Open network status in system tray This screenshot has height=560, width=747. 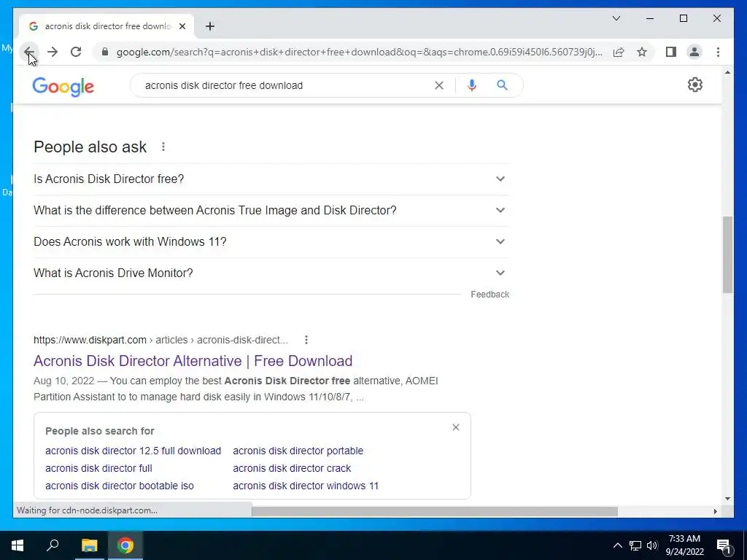pos(635,545)
